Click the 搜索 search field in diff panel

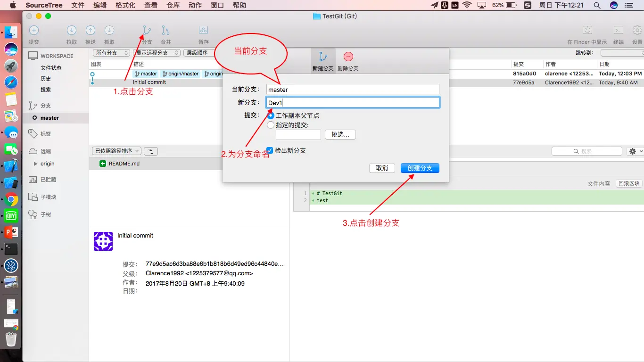point(587,151)
